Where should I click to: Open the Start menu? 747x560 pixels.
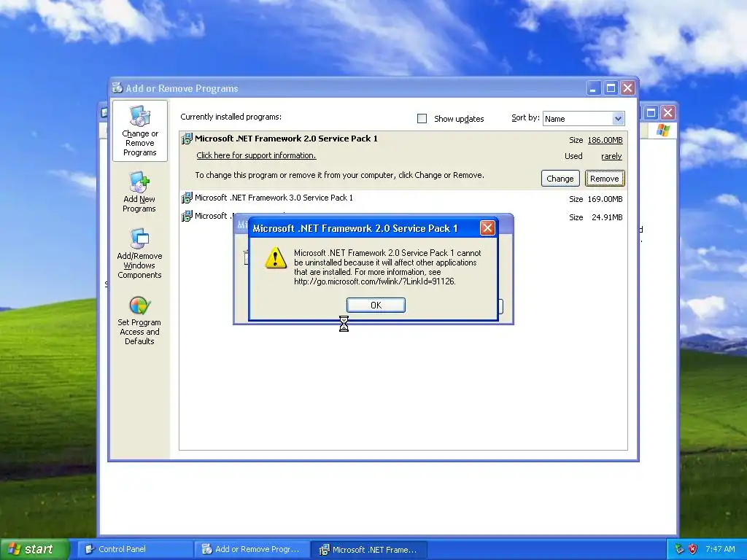click(34, 549)
